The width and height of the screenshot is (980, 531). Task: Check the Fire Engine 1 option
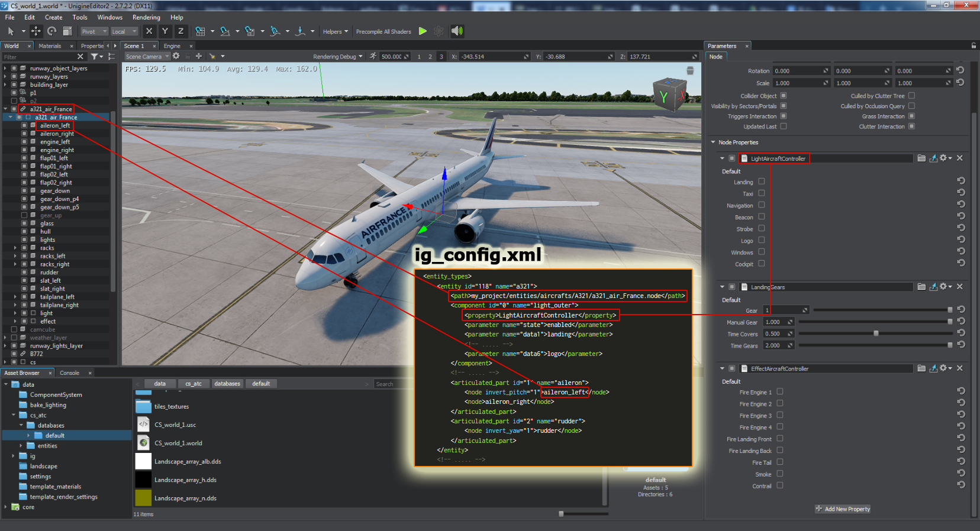pyautogui.click(x=780, y=391)
